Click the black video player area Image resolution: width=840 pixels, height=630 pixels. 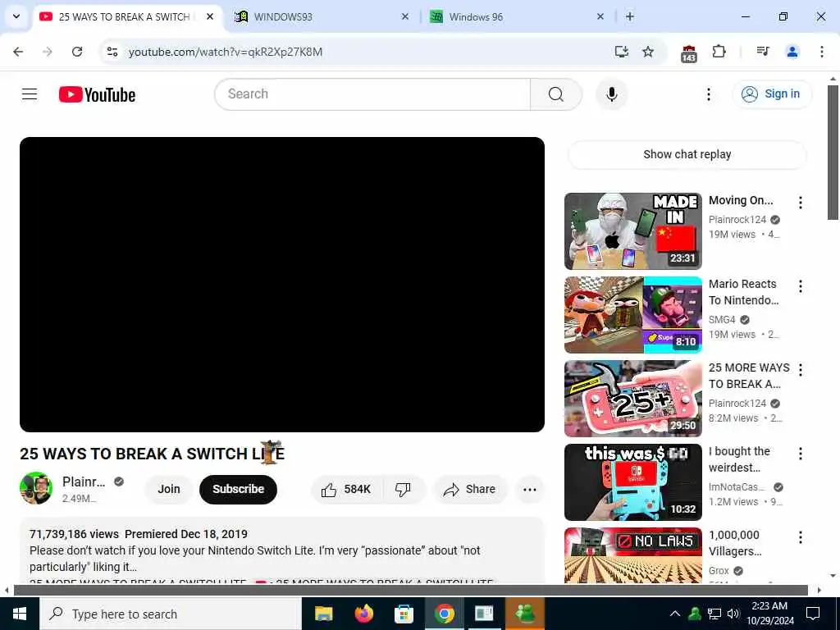point(282,285)
